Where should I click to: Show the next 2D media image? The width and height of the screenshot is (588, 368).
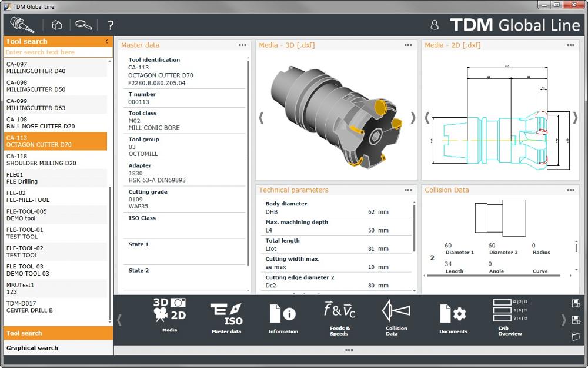(x=575, y=118)
